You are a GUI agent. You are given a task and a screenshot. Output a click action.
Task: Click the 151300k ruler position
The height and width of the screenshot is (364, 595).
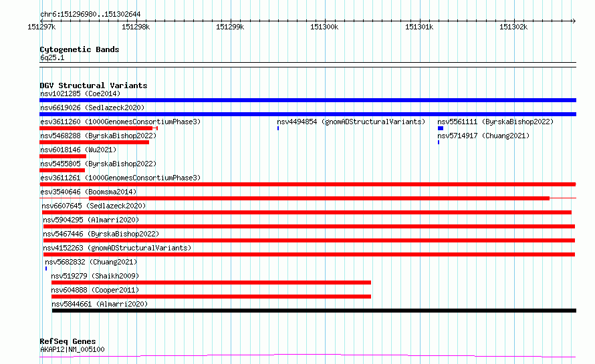tap(324, 27)
